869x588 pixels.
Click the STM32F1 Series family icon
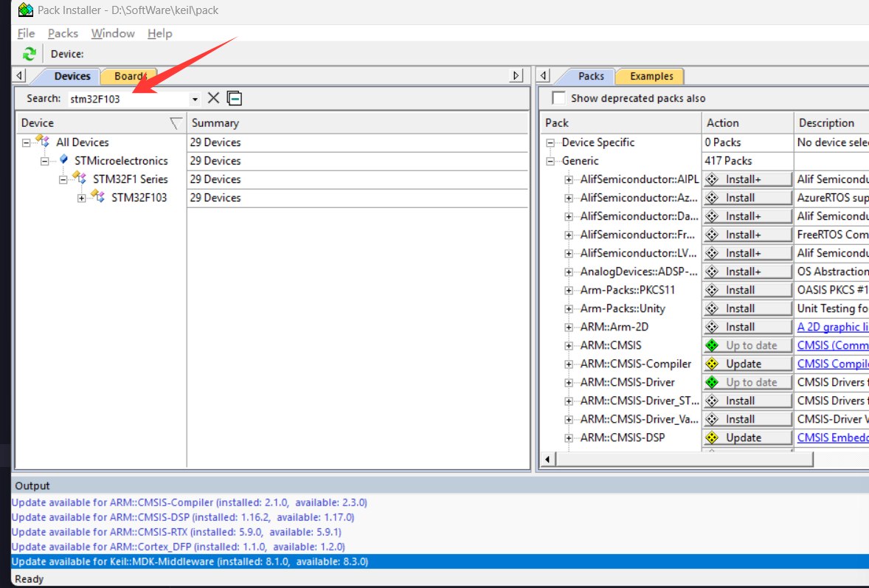(x=79, y=178)
